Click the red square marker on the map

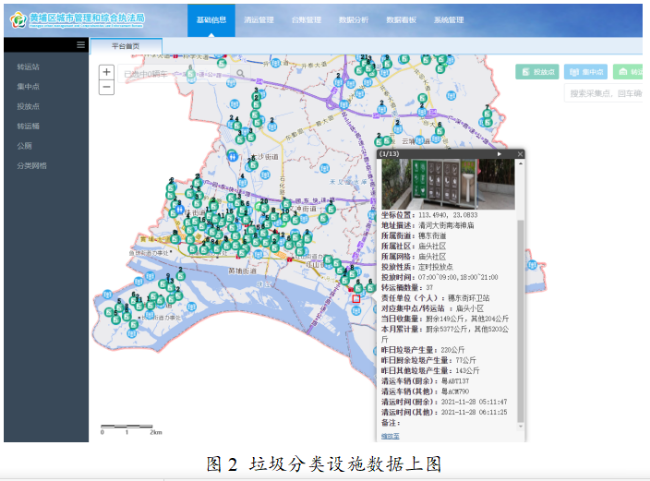[355, 298]
